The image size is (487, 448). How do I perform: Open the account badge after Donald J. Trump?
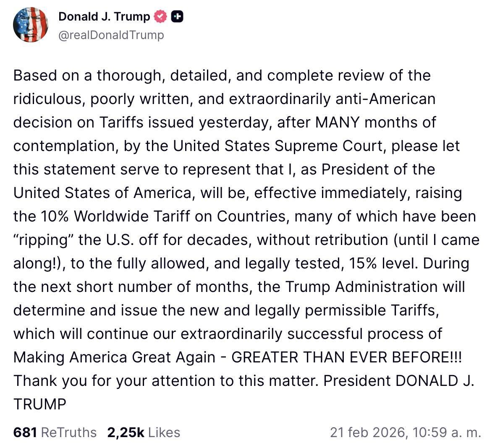coord(160,16)
